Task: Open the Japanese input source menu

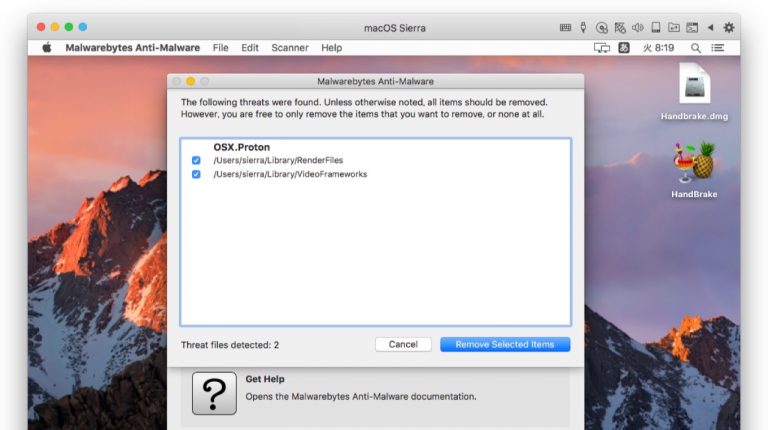Action: click(x=624, y=48)
